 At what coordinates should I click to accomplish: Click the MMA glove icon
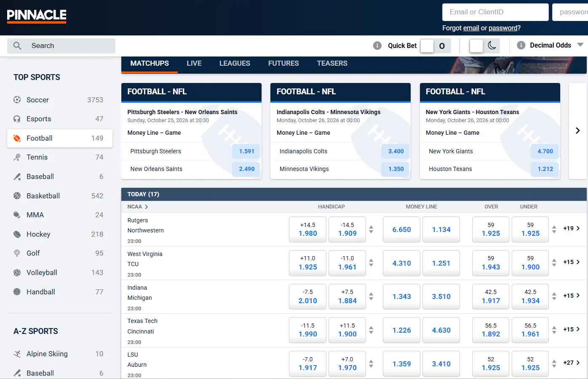17,215
